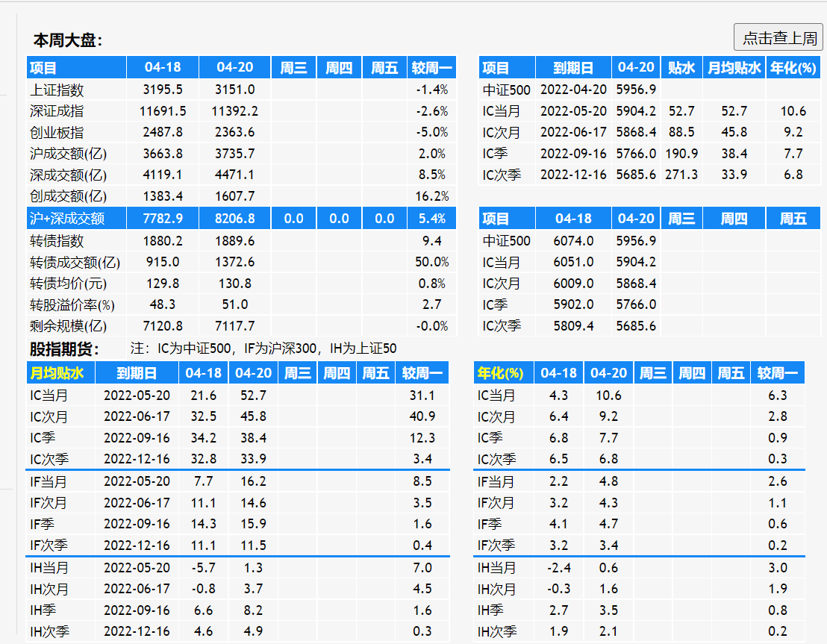
Task: Click the 2022-09-16 date for IF季
Action: coord(137,525)
